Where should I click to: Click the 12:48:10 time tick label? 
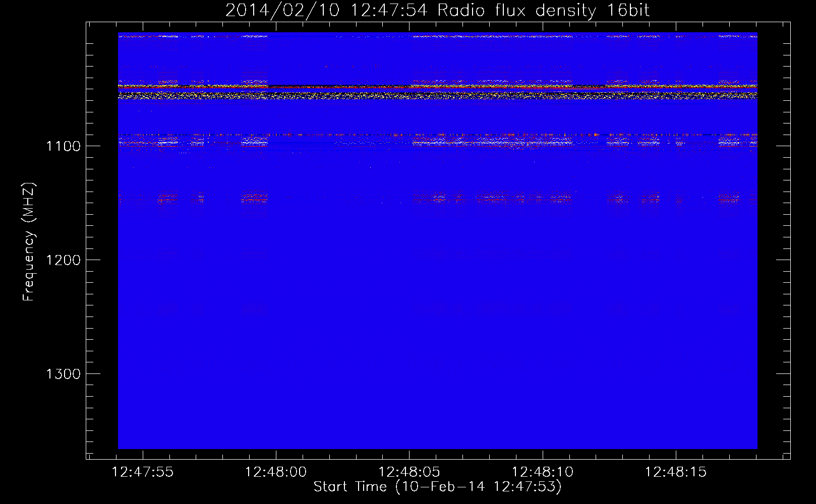point(543,472)
